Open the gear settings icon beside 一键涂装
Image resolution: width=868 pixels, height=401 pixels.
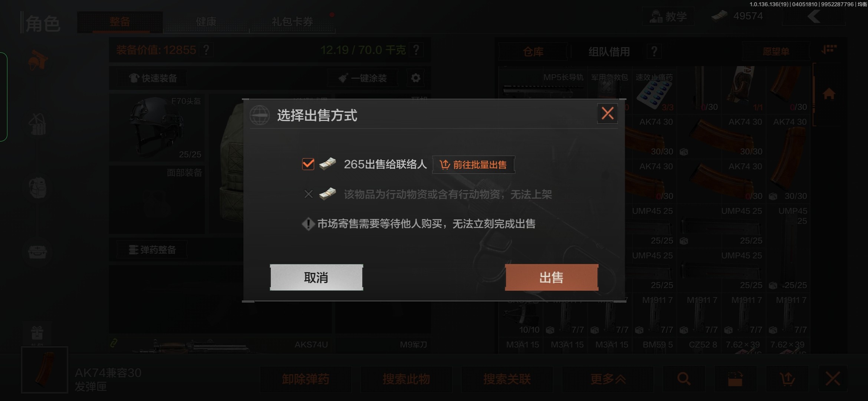pos(416,78)
